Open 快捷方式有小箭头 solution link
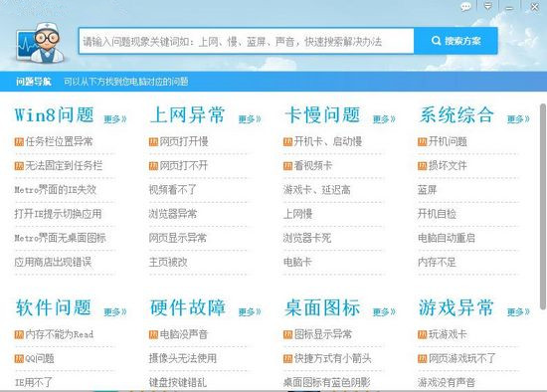Screen dimensions: 547x392 pyautogui.click(x=332, y=358)
